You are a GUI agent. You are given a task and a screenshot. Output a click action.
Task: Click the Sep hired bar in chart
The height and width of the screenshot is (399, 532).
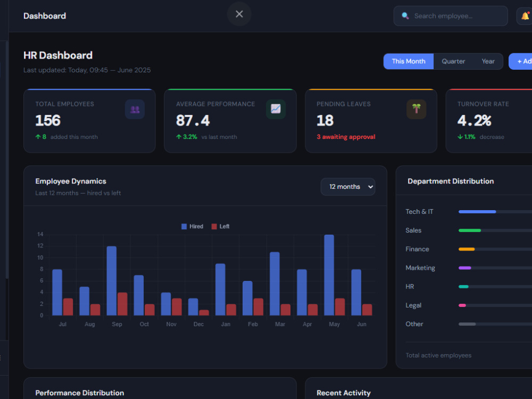point(112,281)
